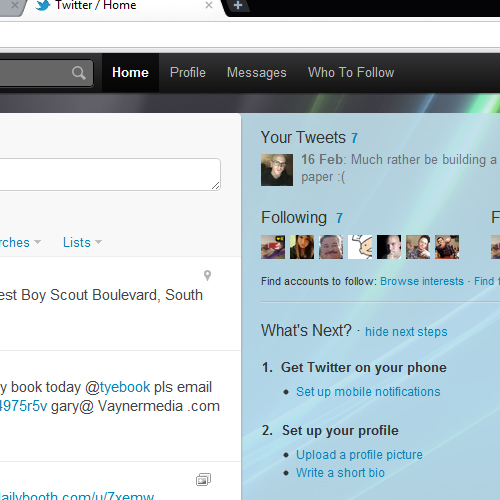
Task: Open your profile avatar under Your Tweets
Action: (277, 170)
